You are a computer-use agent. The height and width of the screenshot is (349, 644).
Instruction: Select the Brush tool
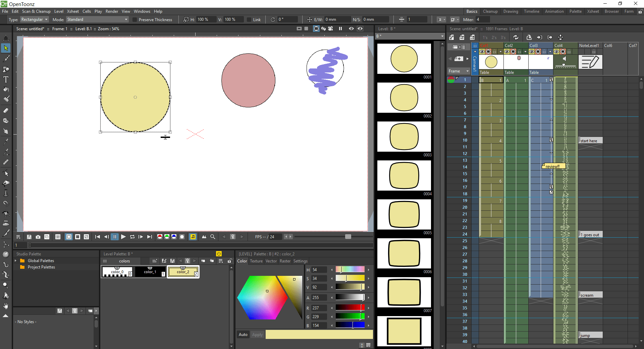pyautogui.click(x=6, y=59)
